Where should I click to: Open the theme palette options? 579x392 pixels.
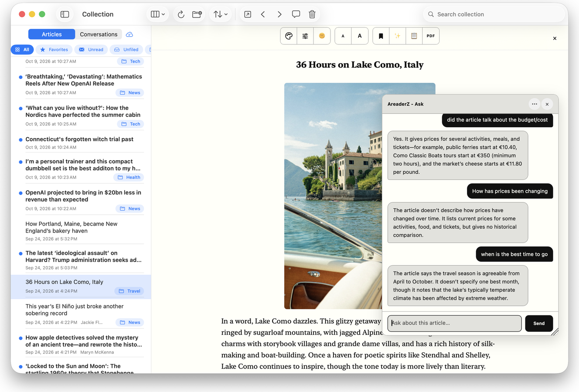(289, 36)
